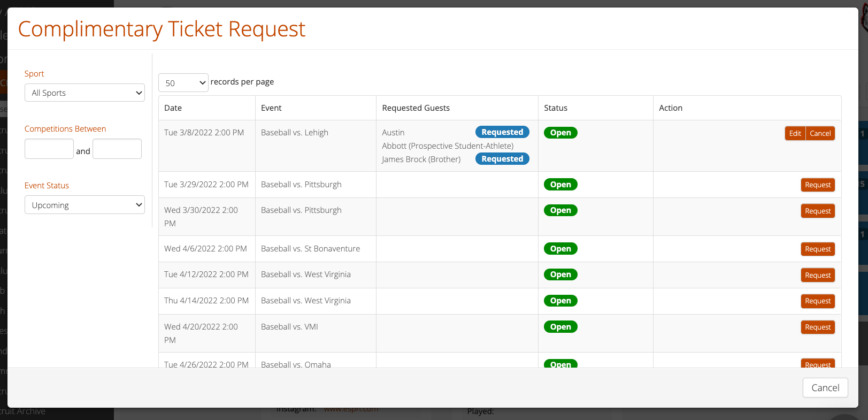The width and height of the screenshot is (868, 420).
Task: Click the Open status for VMI game
Action: coord(560,327)
